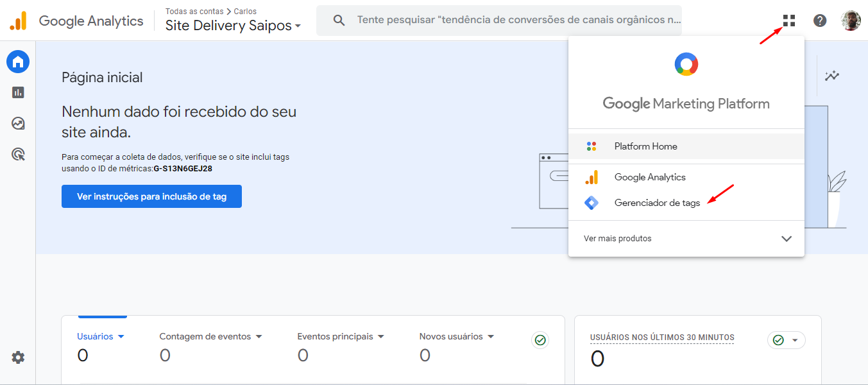
Task: Click Usuários nos últimos 30 minutos label
Action: coord(662,338)
